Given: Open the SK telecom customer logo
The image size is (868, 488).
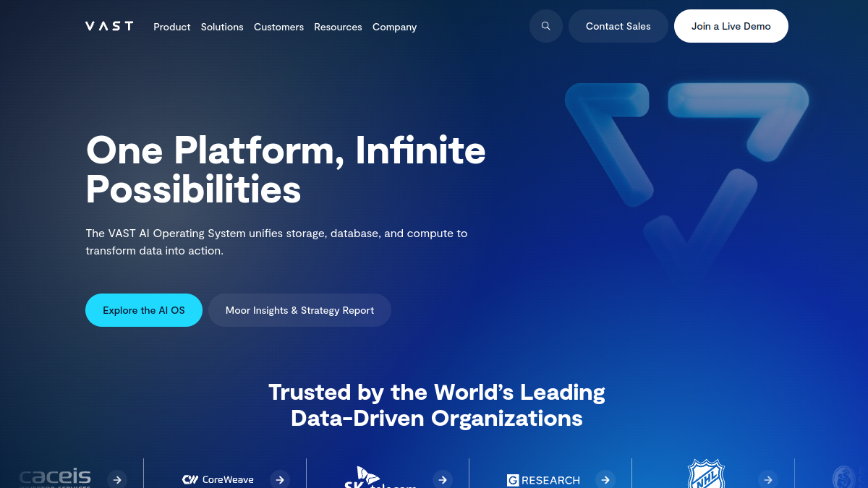Looking at the screenshot, I should pyautogui.click(x=380, y=477).
